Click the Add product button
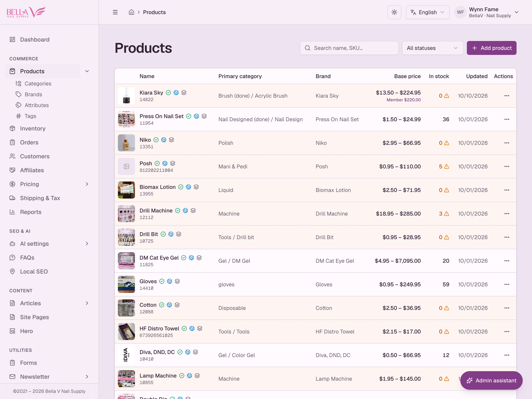Screen dimensions: 532x399 point(491,48)
